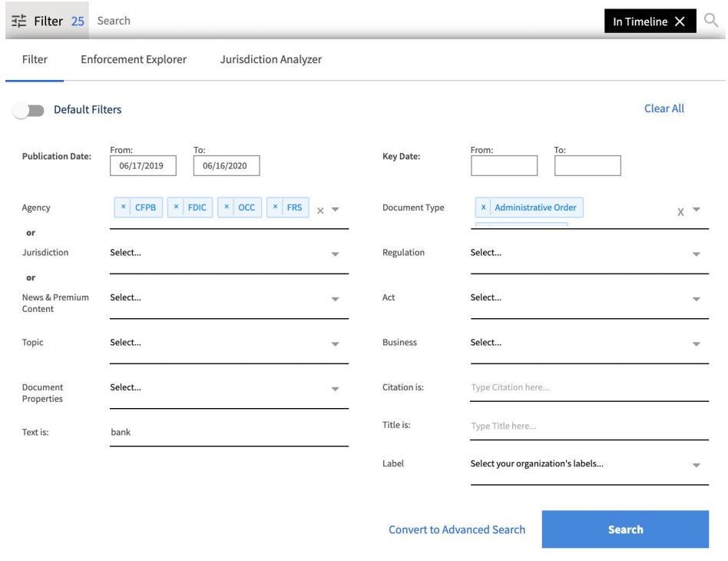728x561 pixels.
Task: Clear all selected document types
Action: [x=680, y=212]
